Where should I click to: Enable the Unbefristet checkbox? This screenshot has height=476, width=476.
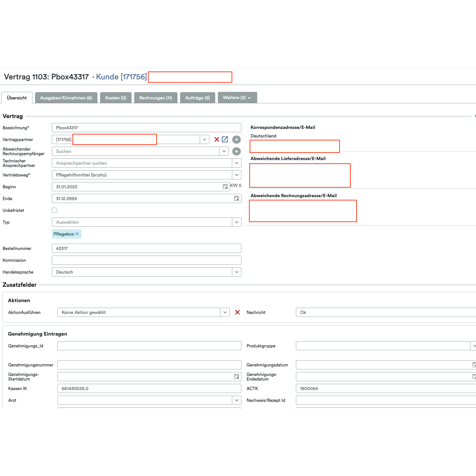pyautogui.click(x=54, y=210)
